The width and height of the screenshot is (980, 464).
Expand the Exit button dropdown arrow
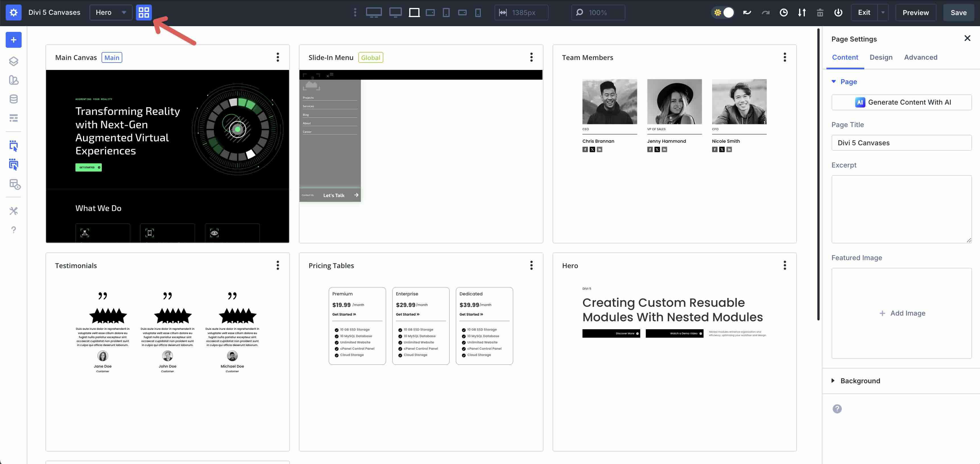[x=882, y=12]
